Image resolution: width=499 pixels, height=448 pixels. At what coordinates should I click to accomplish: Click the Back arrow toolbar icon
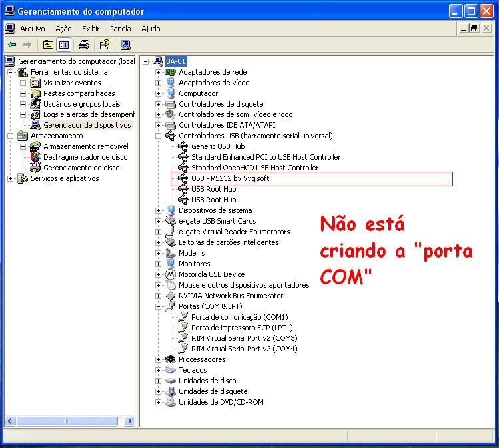point(12,45)
